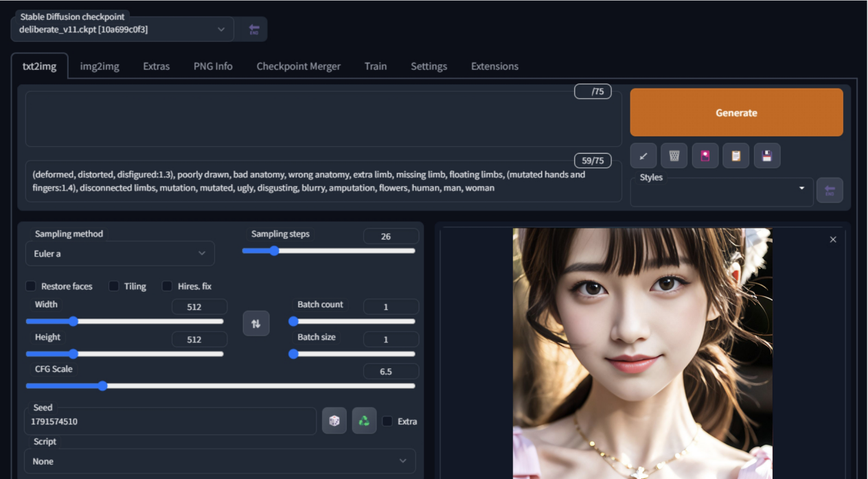Switch to the txt2img tab

pyautogui.click(x=40, y=67)
